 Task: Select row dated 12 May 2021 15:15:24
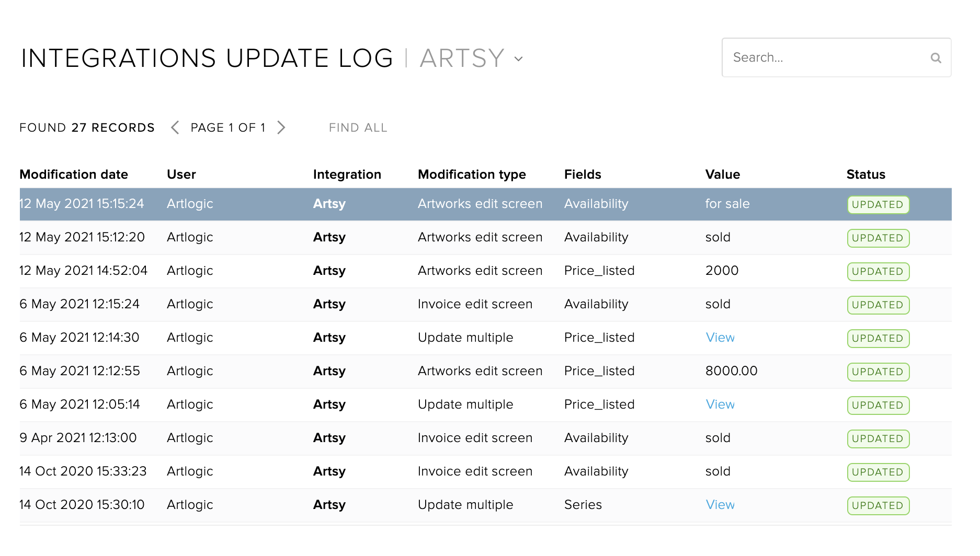485,204
